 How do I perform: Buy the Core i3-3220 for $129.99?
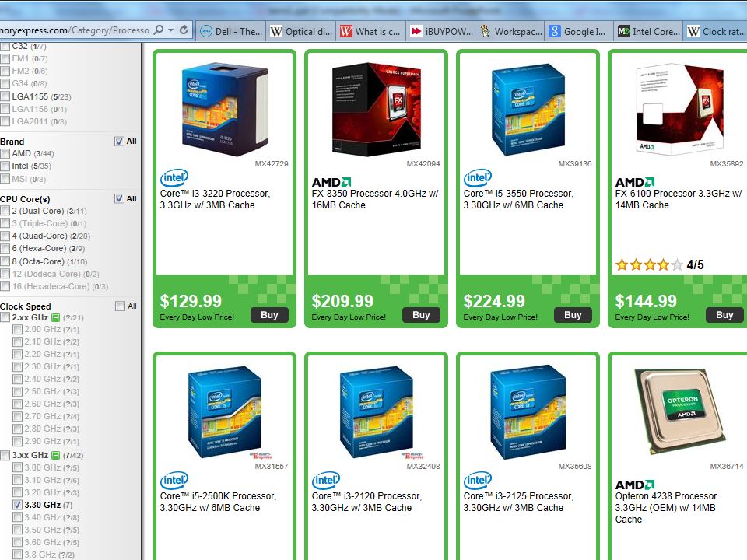270,315
